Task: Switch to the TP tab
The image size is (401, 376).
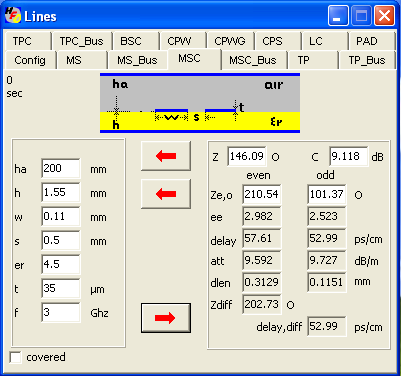Action: 313,60
